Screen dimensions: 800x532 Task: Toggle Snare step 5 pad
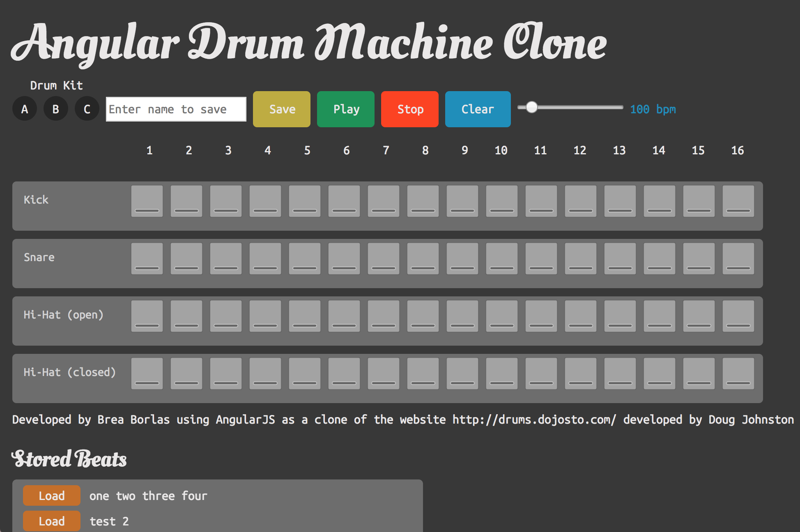point(305,259)
